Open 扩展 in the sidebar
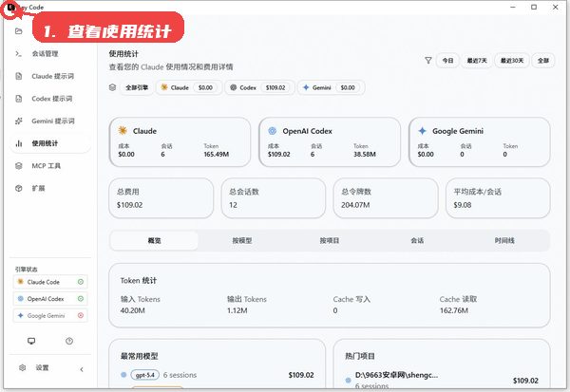Screen dimensions: 570x392 point(38,188)
